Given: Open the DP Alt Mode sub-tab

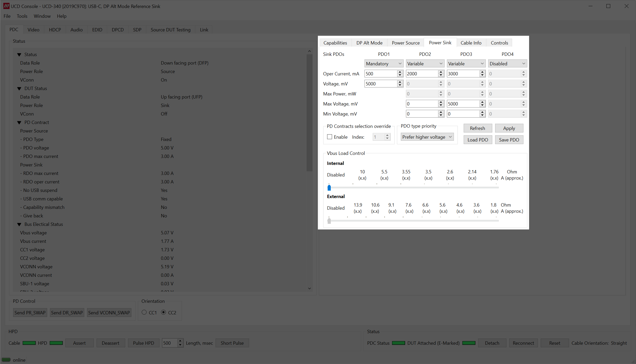Looking at the screenshot, I should click(x=369, y=43).
